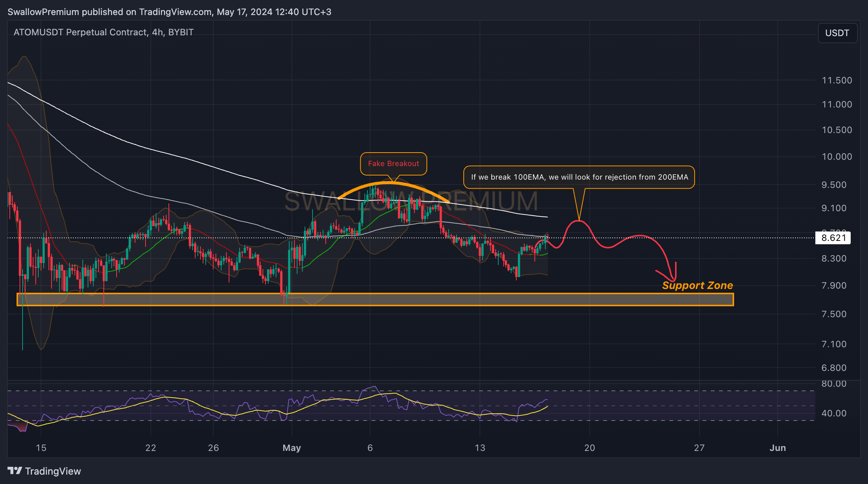868x484 pixels.
Task: Click the 7.900 price axis label
Action: coord(834,286)
